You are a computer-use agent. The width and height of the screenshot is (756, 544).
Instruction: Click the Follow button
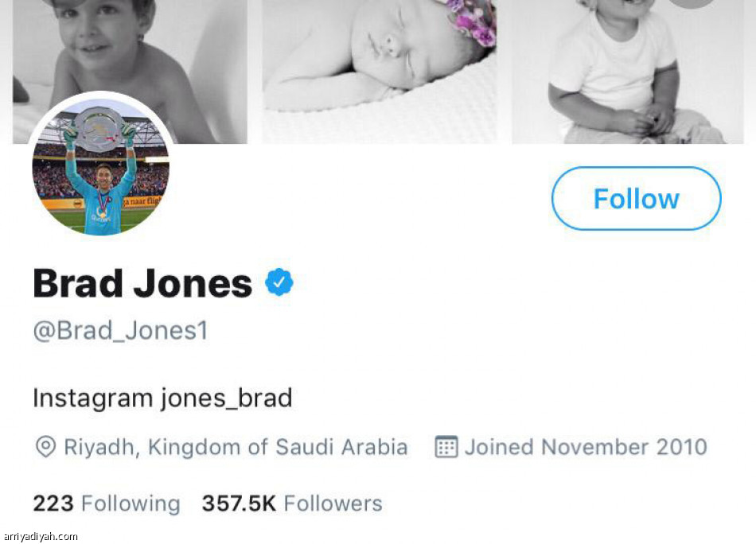636,199
